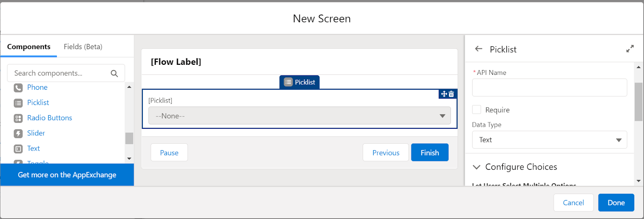Click the Picklist component icon in sidebar
This screenshot has height=219, width=644.
pos(18,103)
